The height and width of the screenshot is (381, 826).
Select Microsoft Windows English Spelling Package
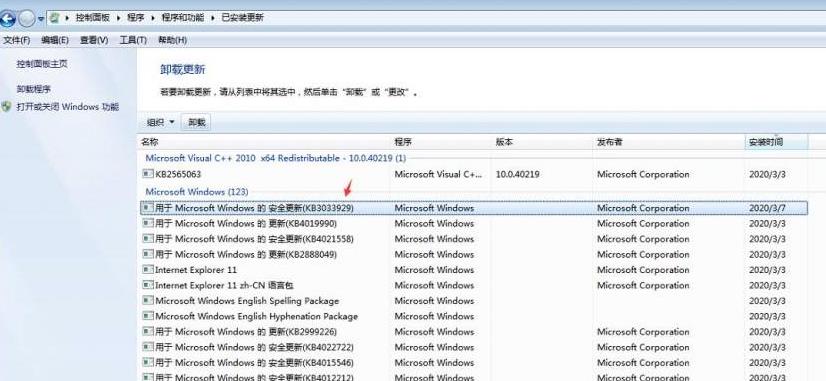coord(247,301)
